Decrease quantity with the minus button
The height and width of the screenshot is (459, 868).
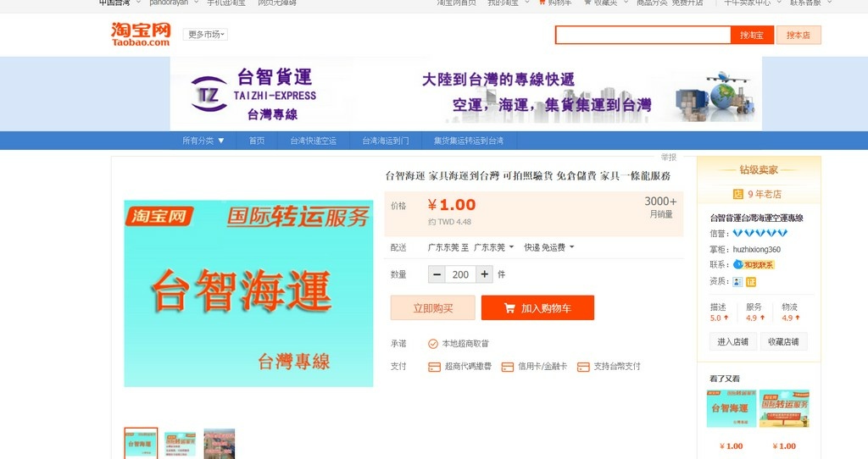click(437, 274)
